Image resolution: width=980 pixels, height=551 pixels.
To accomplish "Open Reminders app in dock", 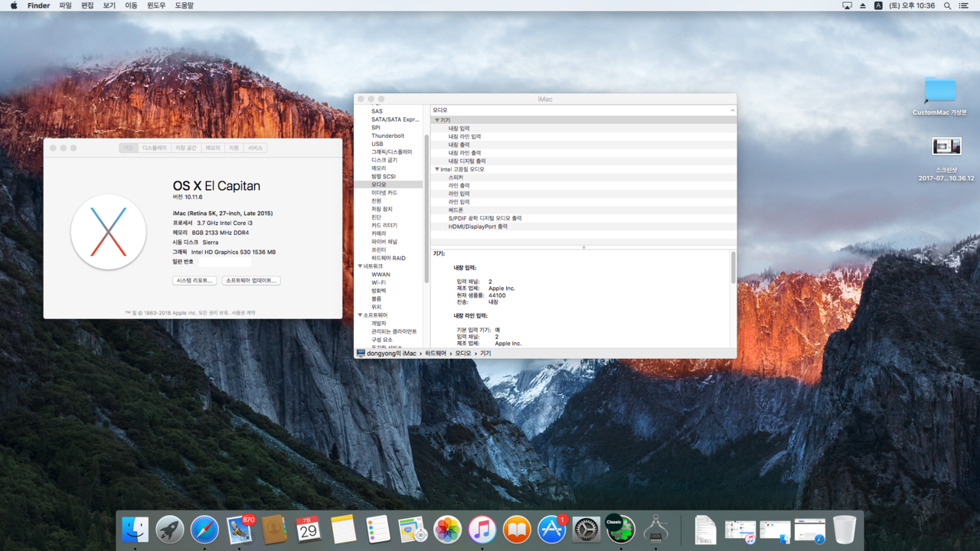I will point(378,529).
